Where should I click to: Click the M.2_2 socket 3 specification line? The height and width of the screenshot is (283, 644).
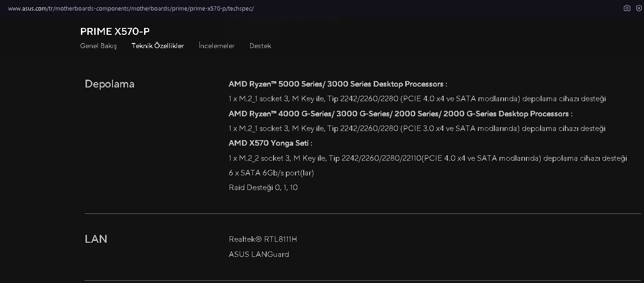click(x=428, y=158)
